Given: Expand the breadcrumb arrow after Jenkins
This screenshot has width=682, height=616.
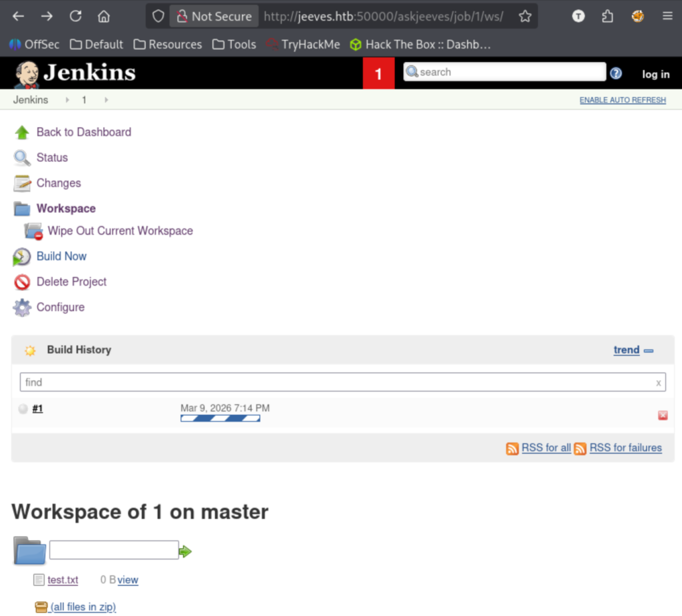Looking at the screenshot, I should click(67, 100).
